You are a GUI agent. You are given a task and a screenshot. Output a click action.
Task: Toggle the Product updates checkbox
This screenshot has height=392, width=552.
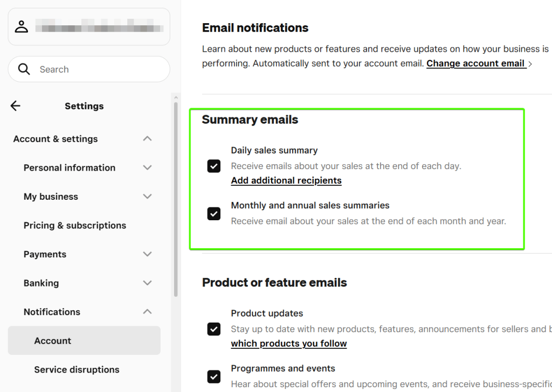coord(213,329)
